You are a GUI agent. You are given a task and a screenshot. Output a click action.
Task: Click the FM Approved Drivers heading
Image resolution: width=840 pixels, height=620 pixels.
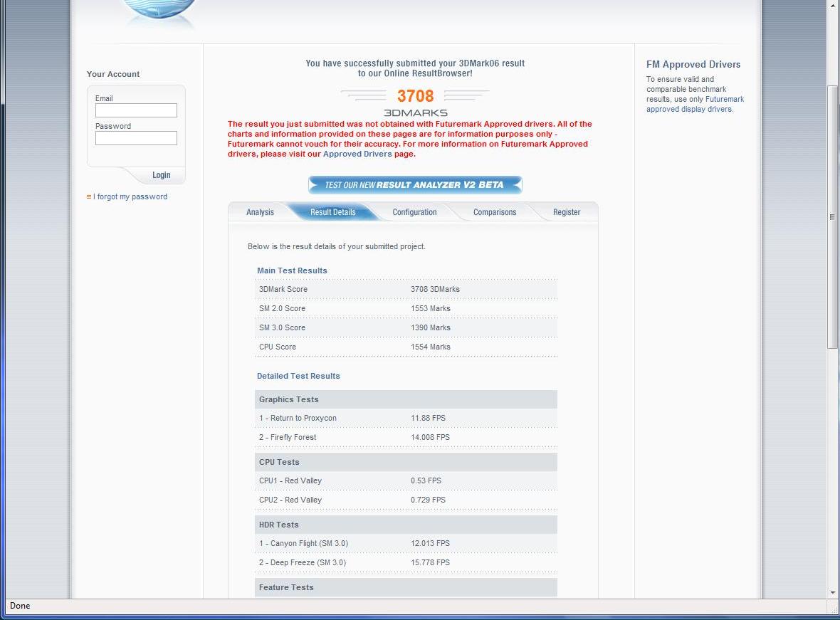pos(693,64)
